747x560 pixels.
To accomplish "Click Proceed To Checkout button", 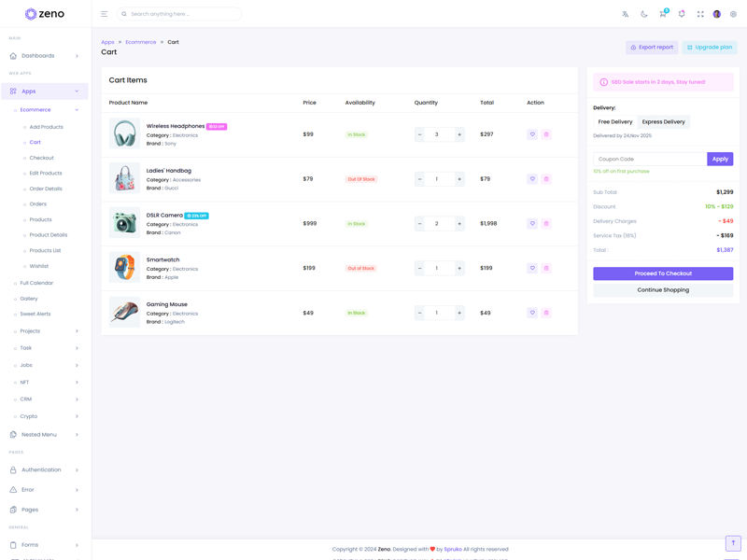I will tap(663, 273).
